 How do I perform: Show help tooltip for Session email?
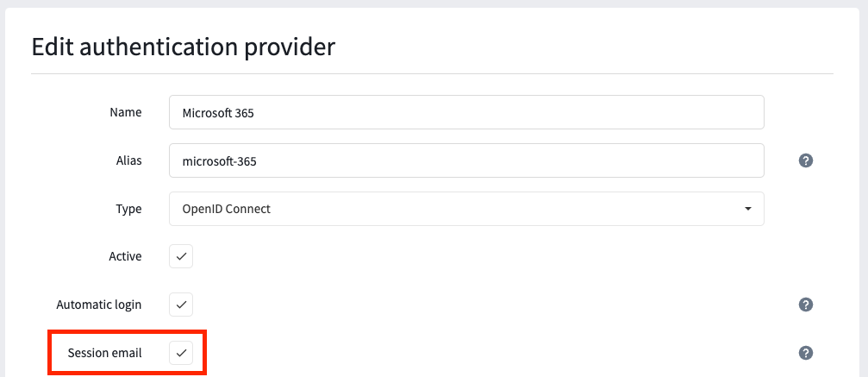click(x=805, y=353)
